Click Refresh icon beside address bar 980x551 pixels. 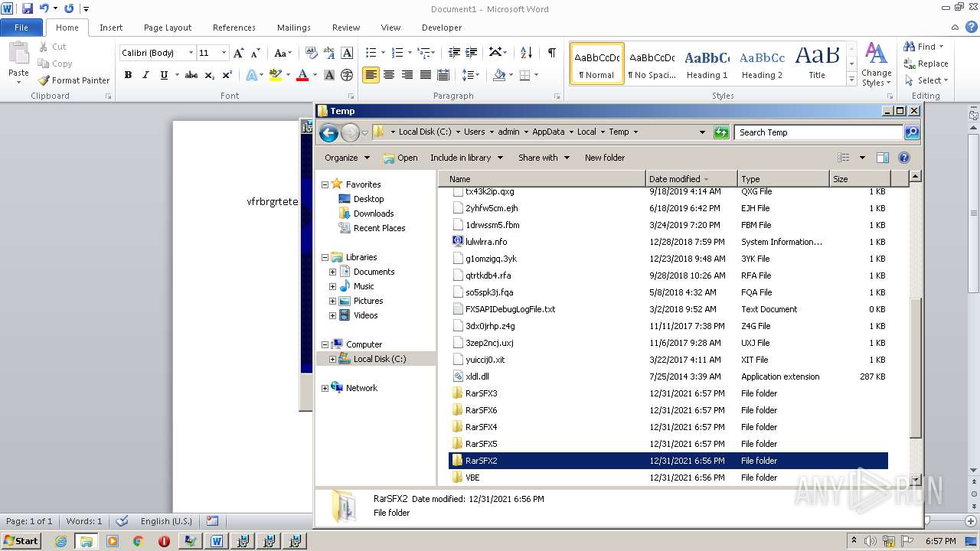[x=721, y=132]
